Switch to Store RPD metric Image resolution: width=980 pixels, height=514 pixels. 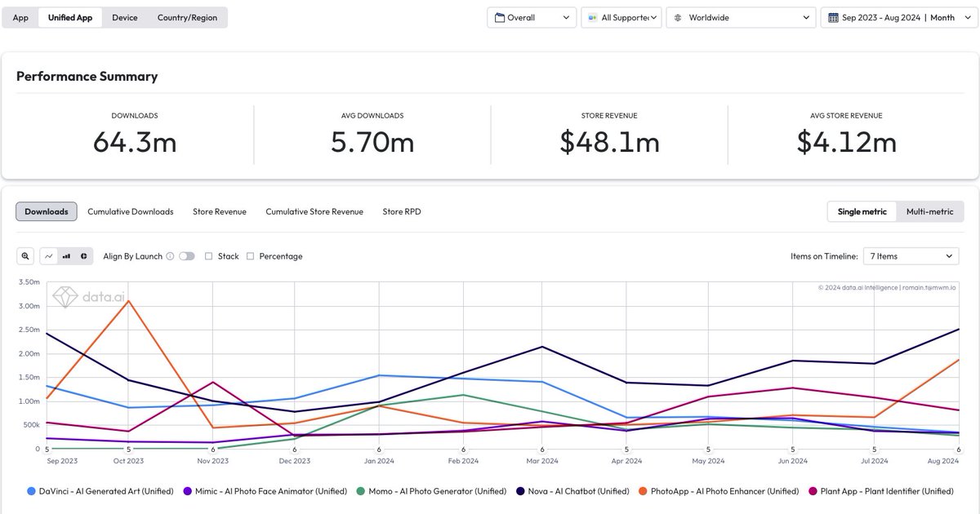tap(402, 211)
